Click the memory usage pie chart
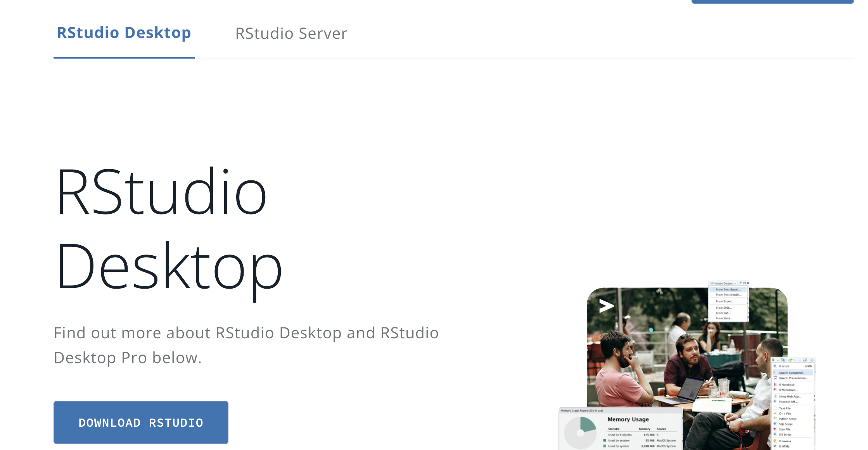Screen dimensions: 868x450 (x=580, y=433)
